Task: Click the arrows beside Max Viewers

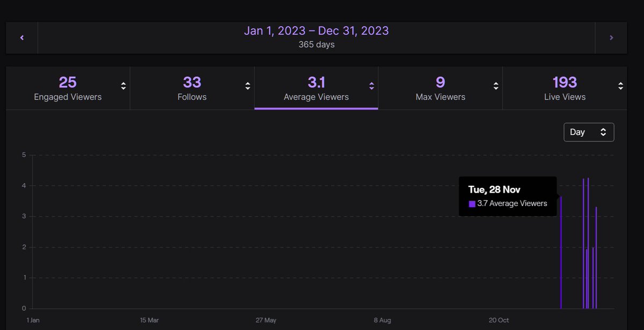Action: click(x=495, y=85)
